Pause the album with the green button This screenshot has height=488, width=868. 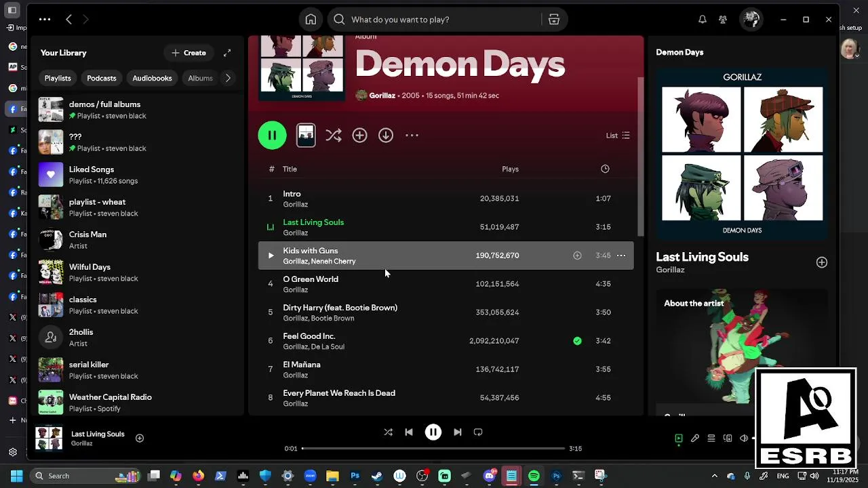[x=272, y=135]
